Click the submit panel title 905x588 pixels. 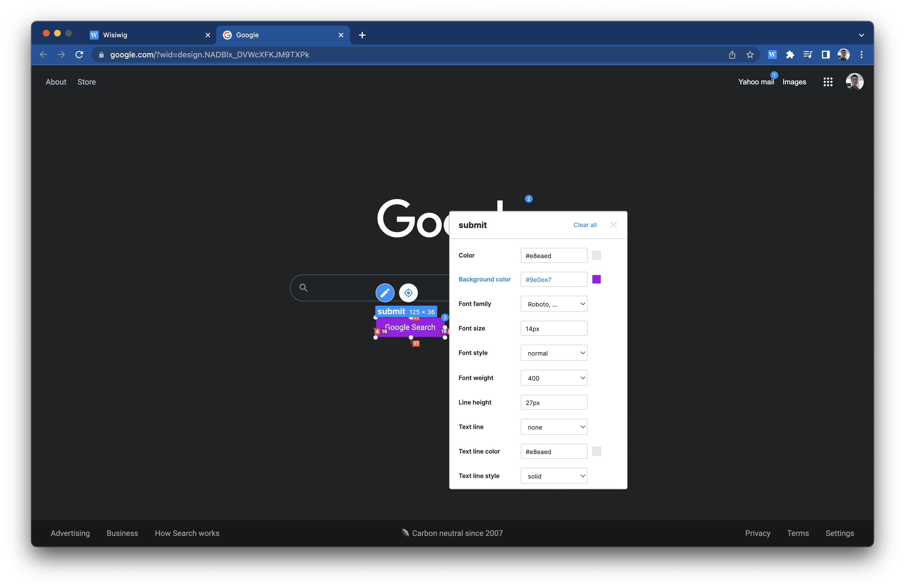(x=472, y=225)
